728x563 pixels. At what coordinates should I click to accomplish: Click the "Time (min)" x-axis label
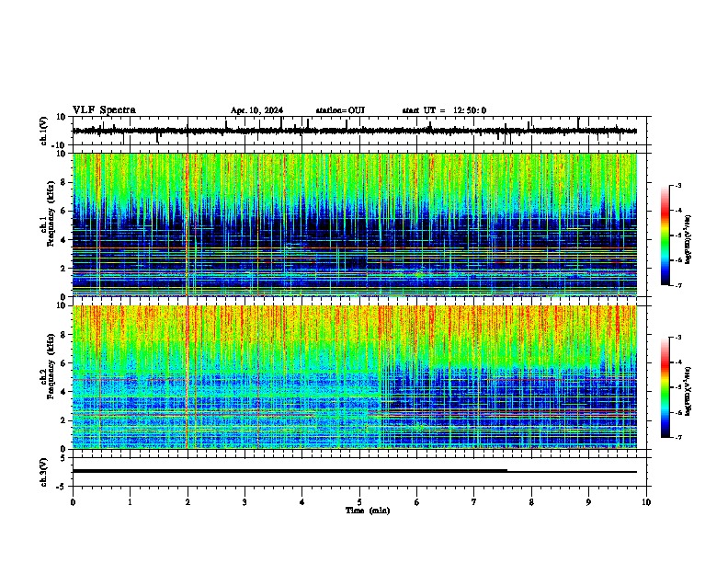tap(368, 511)
